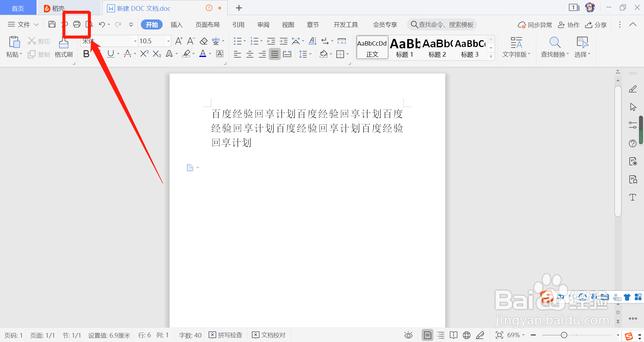Image resolution: width=644 pixels, height=342 pixels.
Task: Click the Print icon in quick access toolbar
Action: [77, 24]
